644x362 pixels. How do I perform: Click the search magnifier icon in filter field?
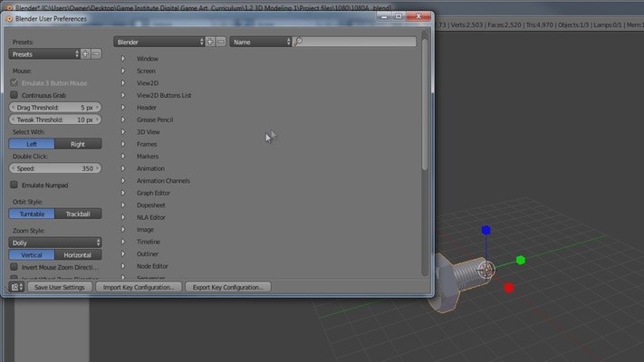pyautogui.click(x=299, y=42)
